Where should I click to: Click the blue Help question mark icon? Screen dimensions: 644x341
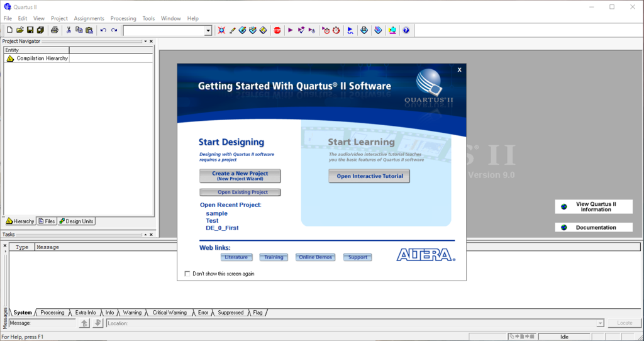click(x=406, y=30)
